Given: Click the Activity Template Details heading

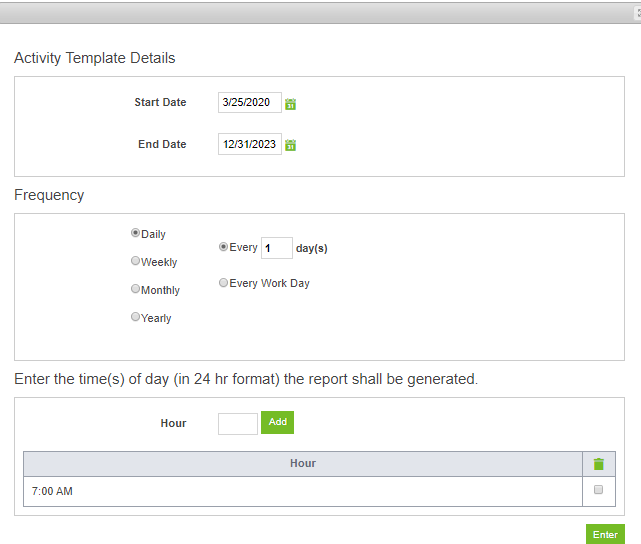Looking at the screenshot, I should [94, 58].
